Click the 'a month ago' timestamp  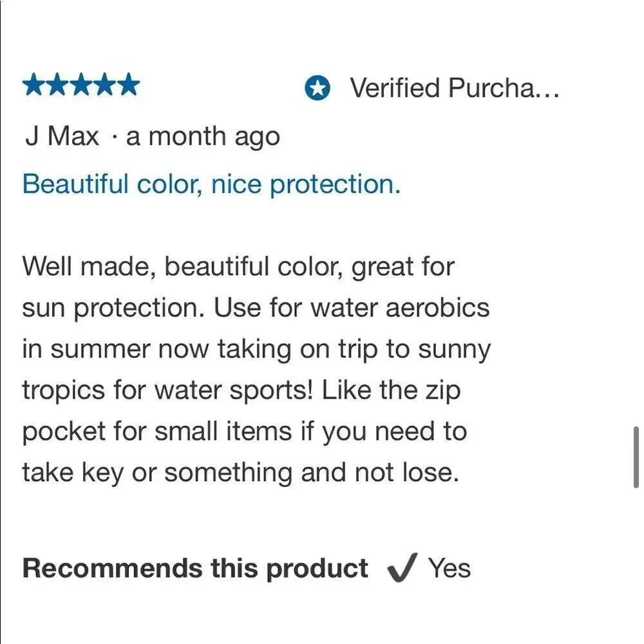click(203, 137)
